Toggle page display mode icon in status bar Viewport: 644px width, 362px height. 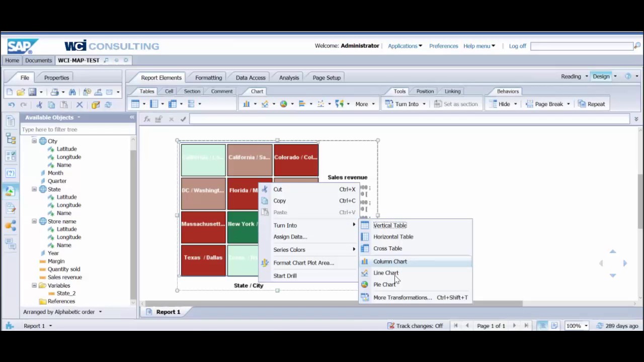(555, 326)
